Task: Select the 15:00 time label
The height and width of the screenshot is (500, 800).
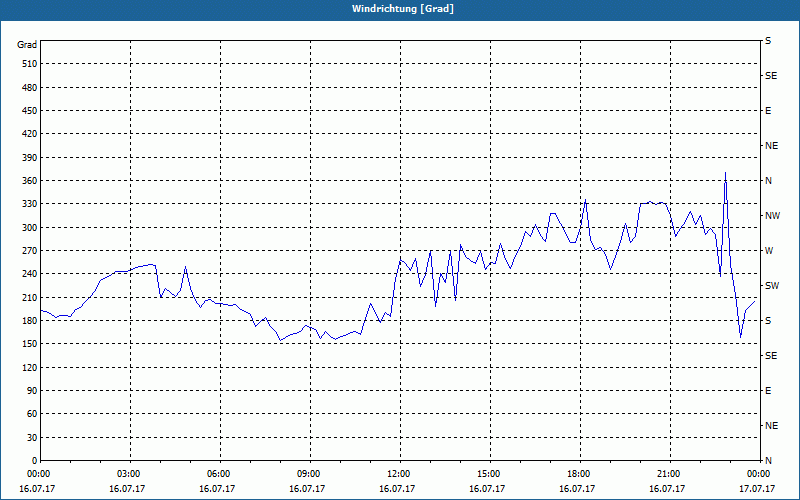Action: 490,473
